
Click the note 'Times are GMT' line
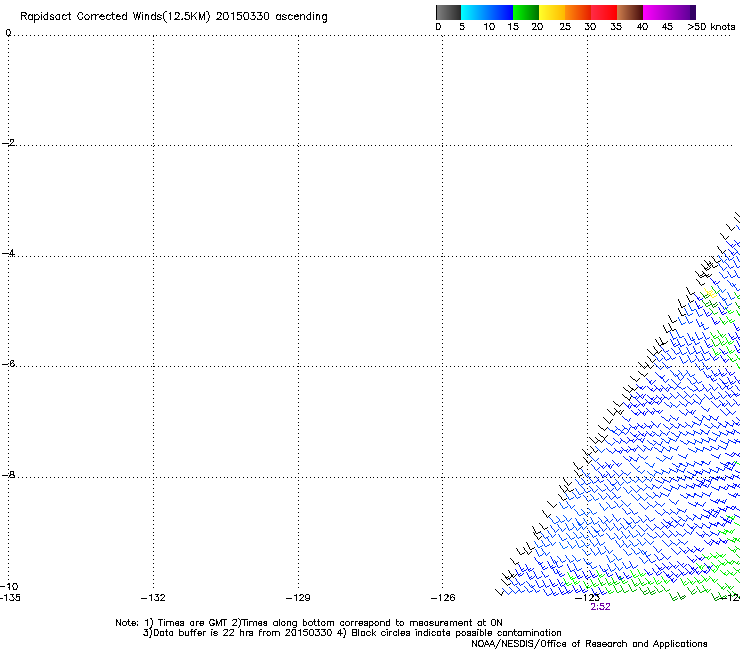(x=309, y=623)
